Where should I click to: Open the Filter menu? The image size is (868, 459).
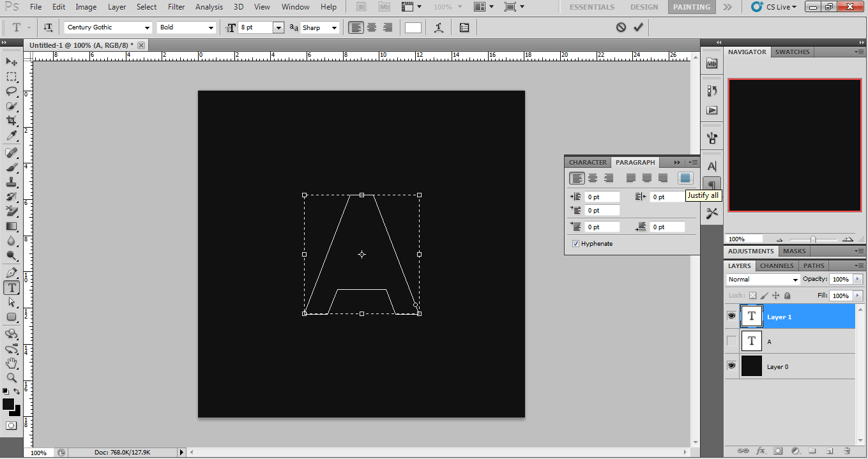click(x=176, y=7)
